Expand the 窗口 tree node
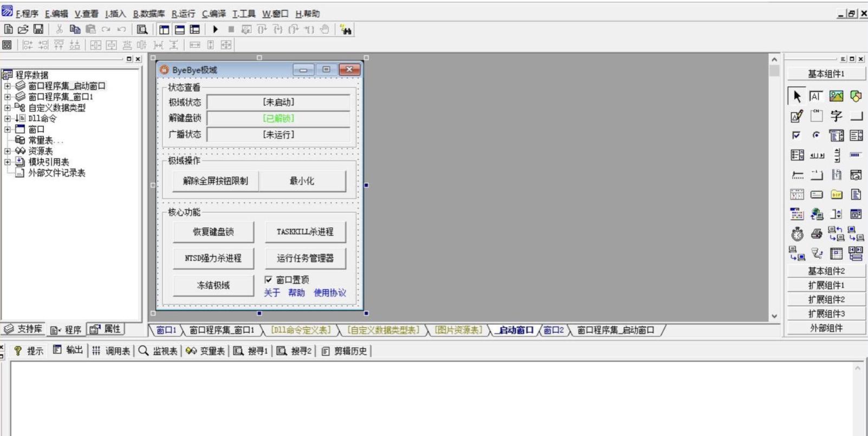 point(8,129)
